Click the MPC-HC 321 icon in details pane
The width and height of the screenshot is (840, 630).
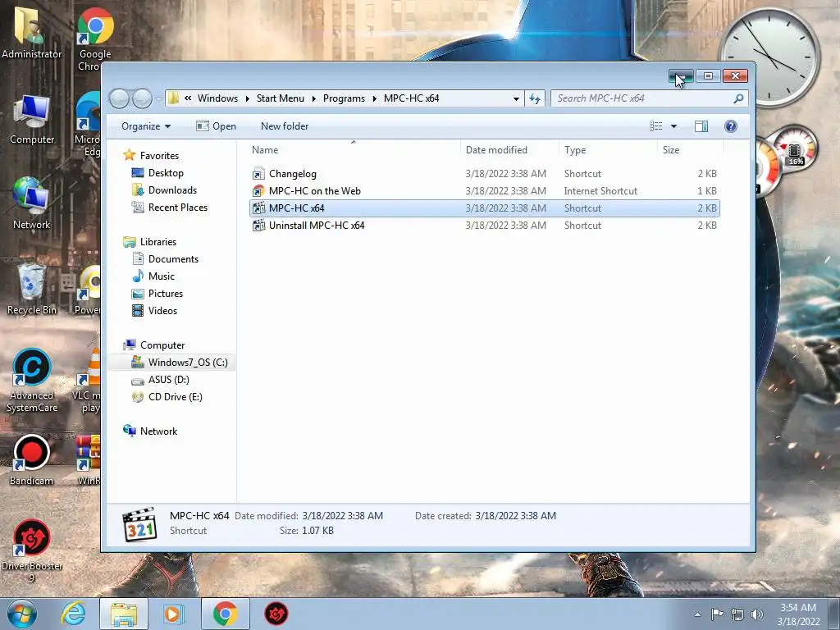pos(139,524)
